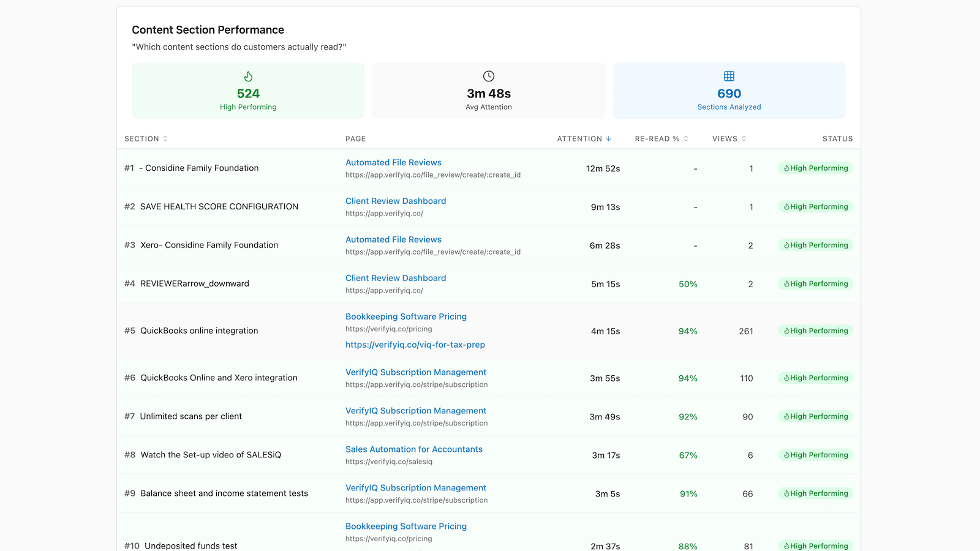Click the 50% re-read value in row #4

(687, 283)
